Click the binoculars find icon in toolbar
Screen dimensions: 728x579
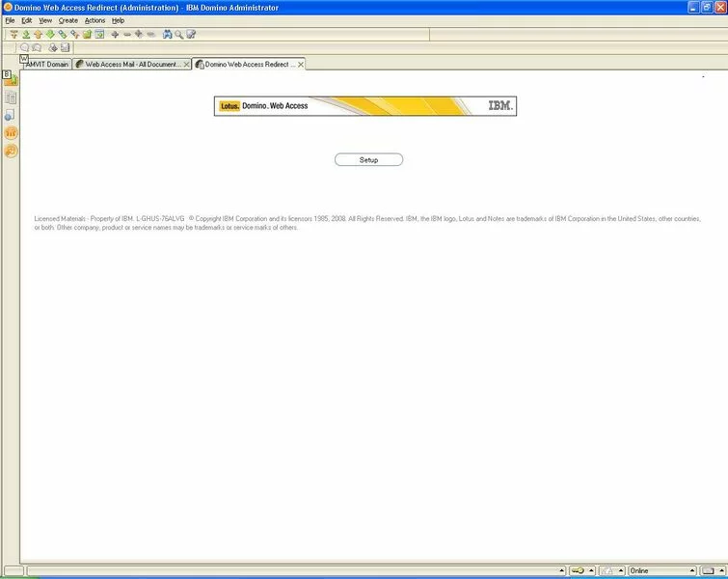click(x=167, y=34)
